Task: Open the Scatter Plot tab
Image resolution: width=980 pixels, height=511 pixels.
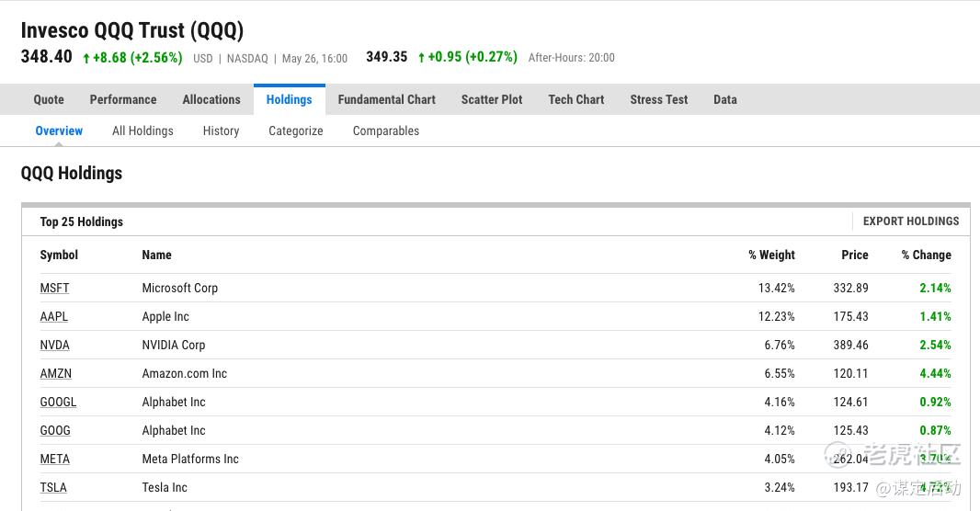Action: click(x=492, y=99)
